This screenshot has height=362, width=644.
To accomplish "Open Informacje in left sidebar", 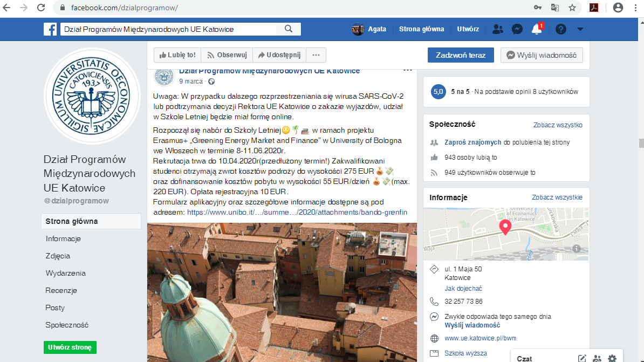I will (63, 239).
